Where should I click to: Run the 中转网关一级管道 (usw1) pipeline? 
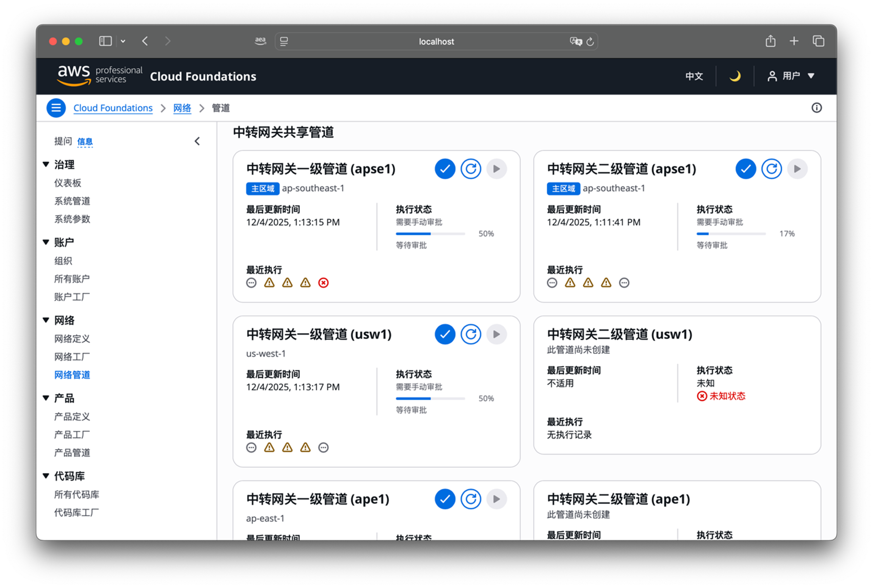496,334
